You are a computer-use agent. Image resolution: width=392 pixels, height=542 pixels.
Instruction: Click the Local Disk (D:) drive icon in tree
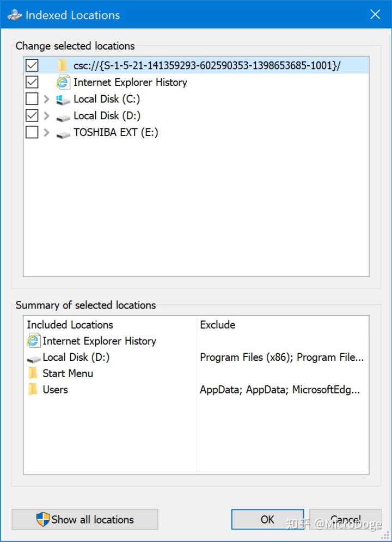pos(63,118)
